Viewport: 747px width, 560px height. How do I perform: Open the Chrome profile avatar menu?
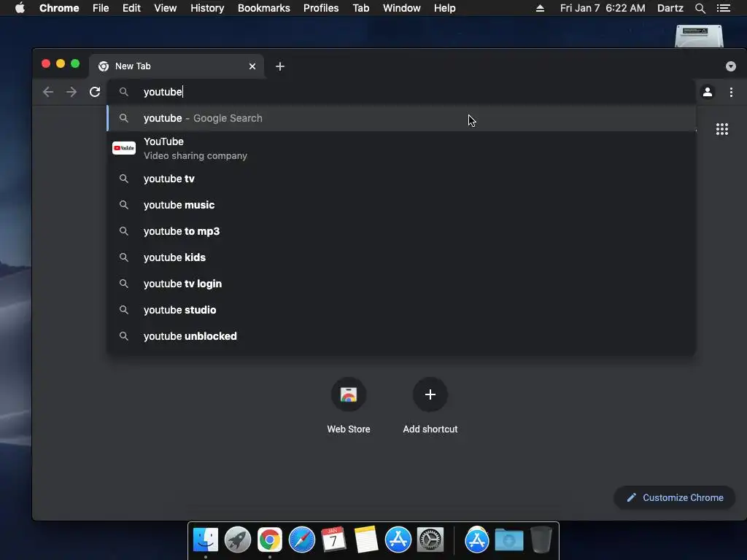pyautogui.click(x=708, y=92)
